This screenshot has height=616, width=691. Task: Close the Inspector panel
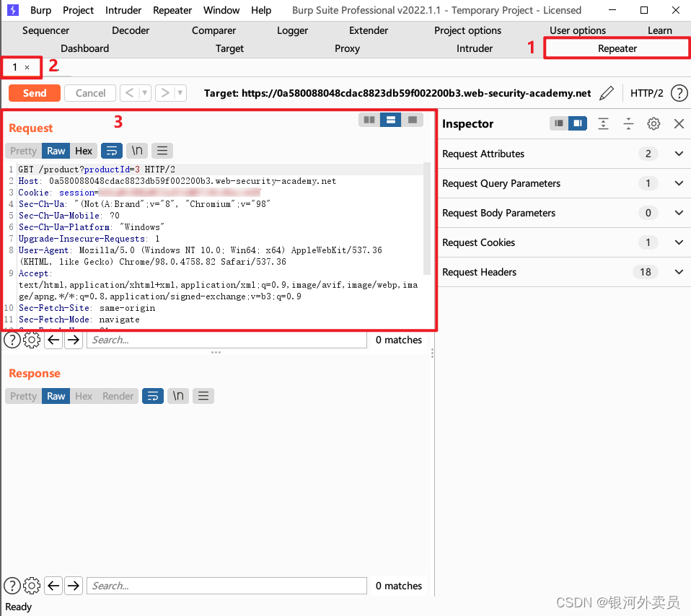point(679,124)
